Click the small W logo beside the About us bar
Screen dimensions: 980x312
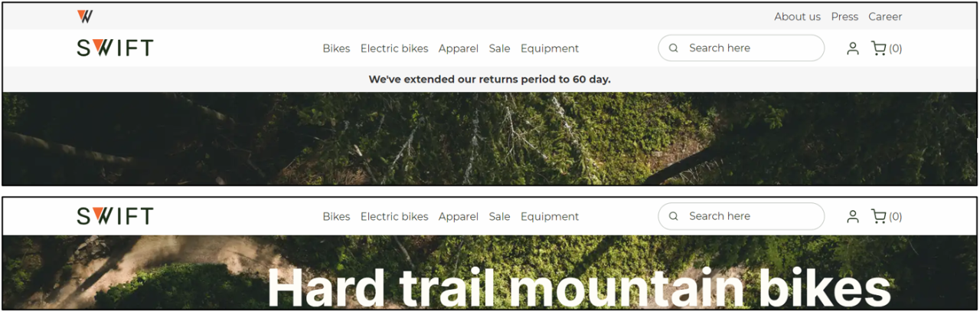pyautogui.click(x=85, y=16)
